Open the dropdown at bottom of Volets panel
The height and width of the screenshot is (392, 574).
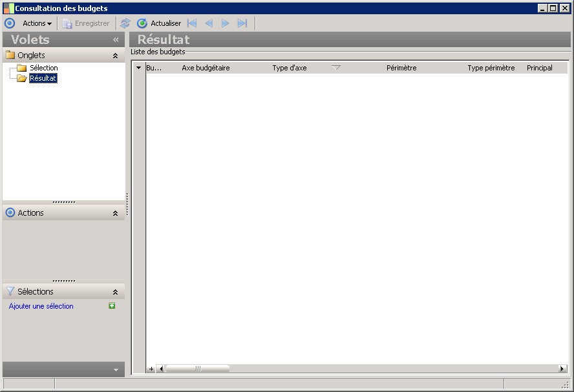pyautogui.click(x=116, y=369)
